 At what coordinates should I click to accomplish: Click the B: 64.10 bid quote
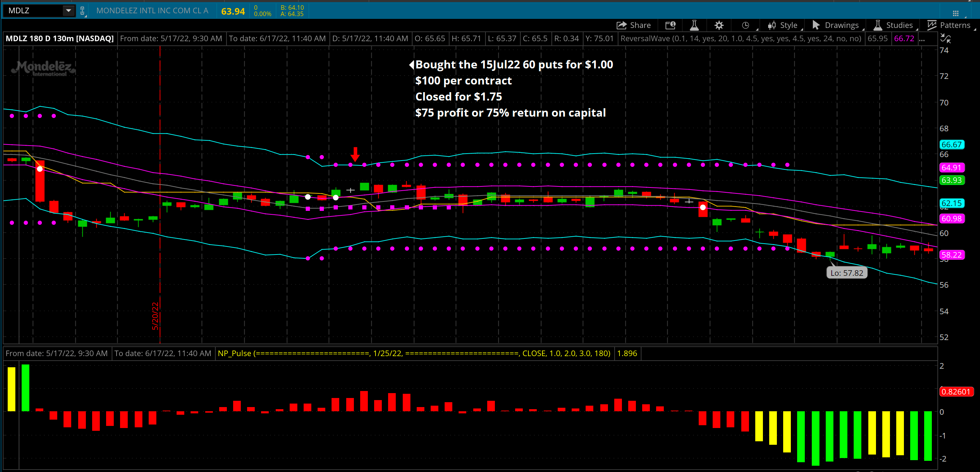pyautogui.click(x=292, y=8)
